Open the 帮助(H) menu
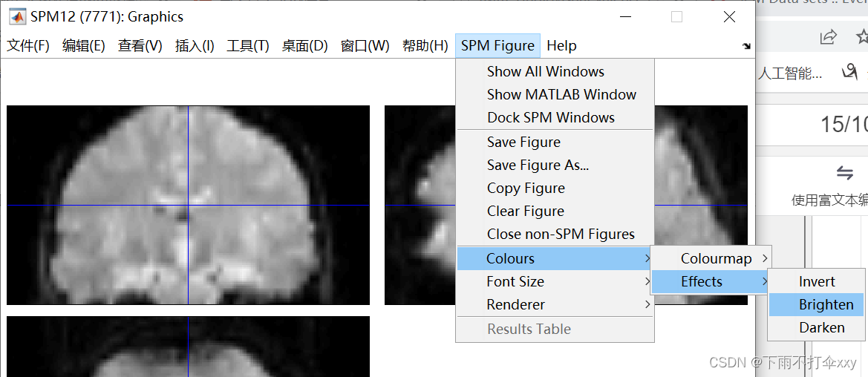The height and width of the screenshot is (377, 868). point(425,46)
